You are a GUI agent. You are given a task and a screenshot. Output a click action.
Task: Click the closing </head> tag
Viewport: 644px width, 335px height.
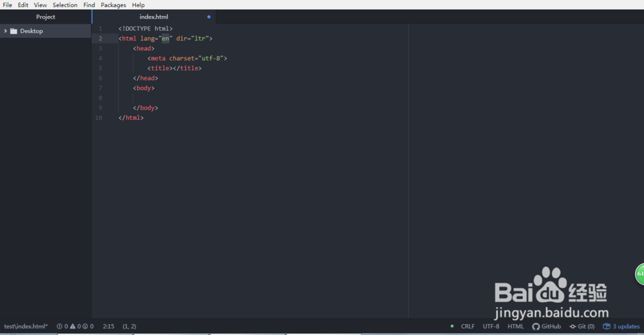click(146, 78)
